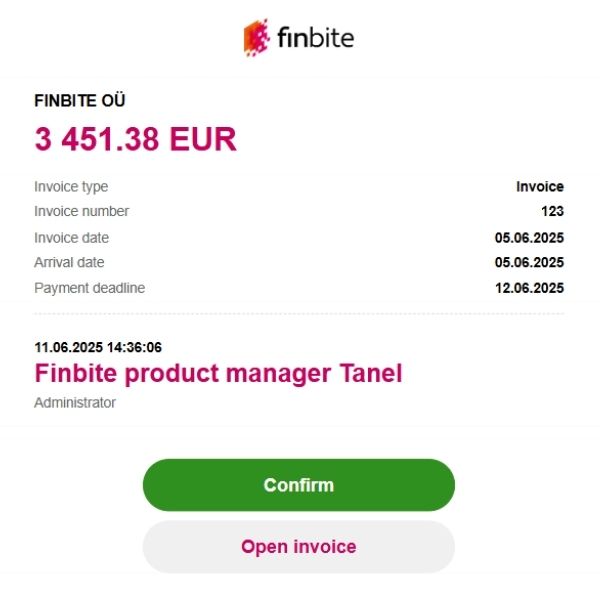Image resolution: width=600 pixels, height=600 pixels.
Task: Select the 3 451.38 EUR total amount
Action: point(136,139)
